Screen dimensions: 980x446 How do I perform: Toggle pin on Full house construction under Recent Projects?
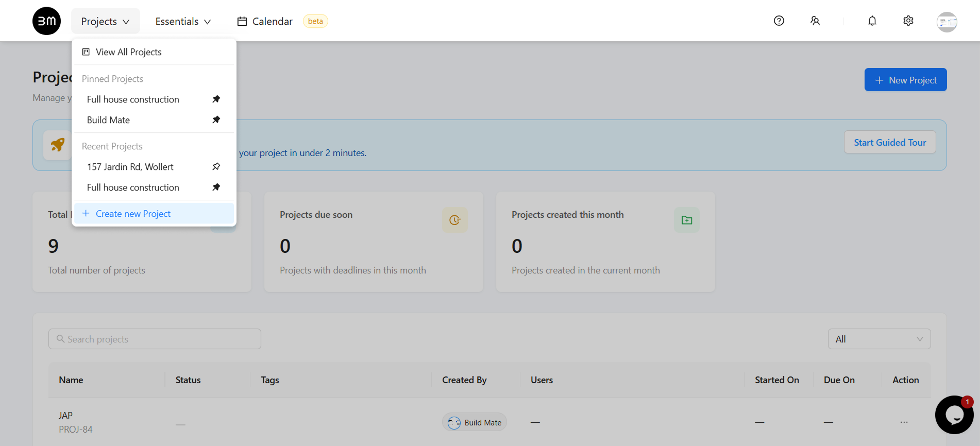tap(216, 187)
